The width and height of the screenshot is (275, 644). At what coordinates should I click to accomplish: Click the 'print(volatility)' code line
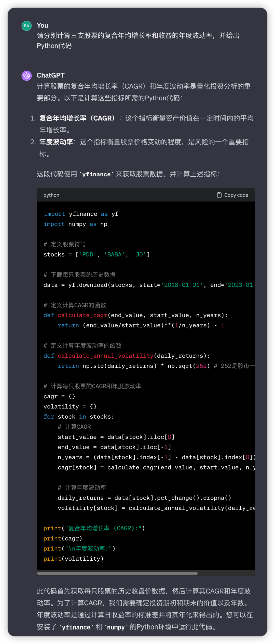(x=73, y=559)
